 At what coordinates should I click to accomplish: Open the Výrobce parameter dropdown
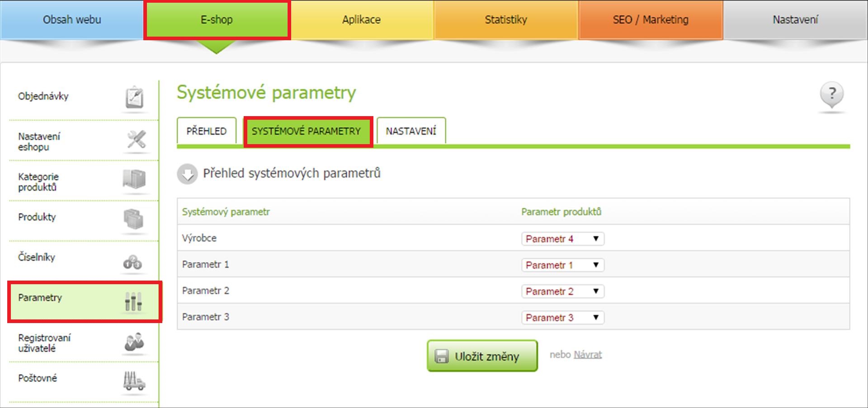click(x=562, y=239)
